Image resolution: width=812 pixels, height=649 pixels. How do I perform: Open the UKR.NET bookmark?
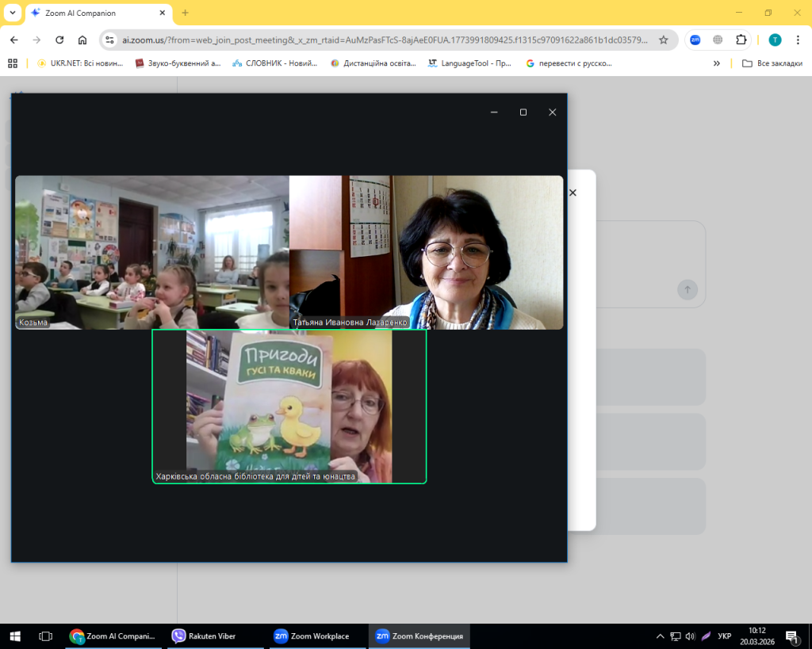click(x=80, y=63)
